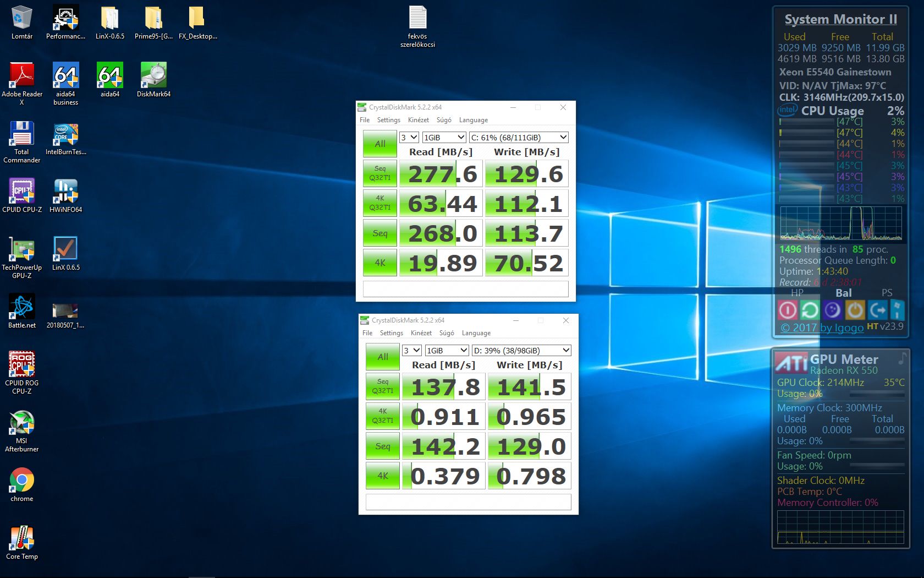Image resolution: width=924 pixels, height=578 pixels.
Task: Run Seq Q32T1 test in D: drive window
Action: tap(383, 386)
